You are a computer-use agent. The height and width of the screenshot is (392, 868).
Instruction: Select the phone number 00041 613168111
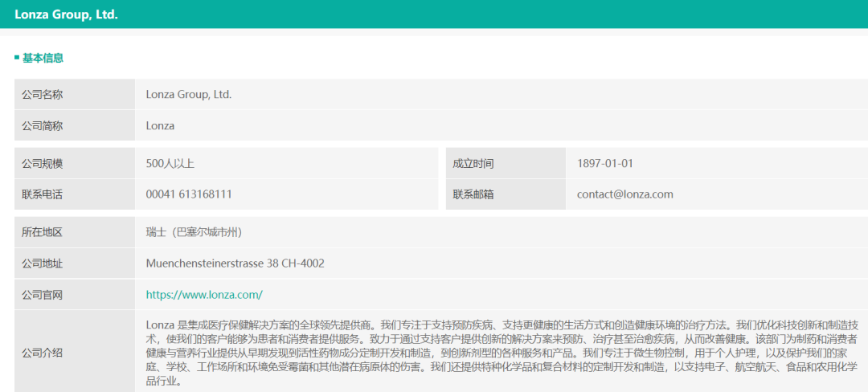[189, 194]
